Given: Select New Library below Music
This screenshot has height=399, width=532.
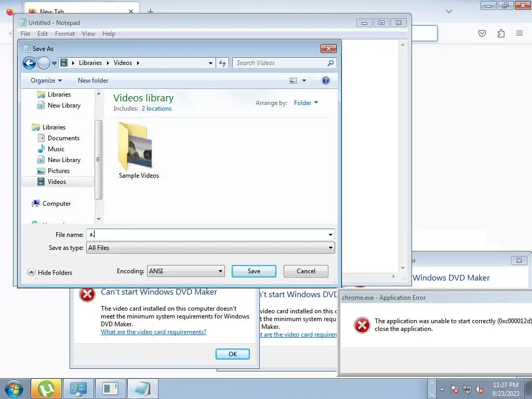Looking at the screenshot, I should [64, 159].
